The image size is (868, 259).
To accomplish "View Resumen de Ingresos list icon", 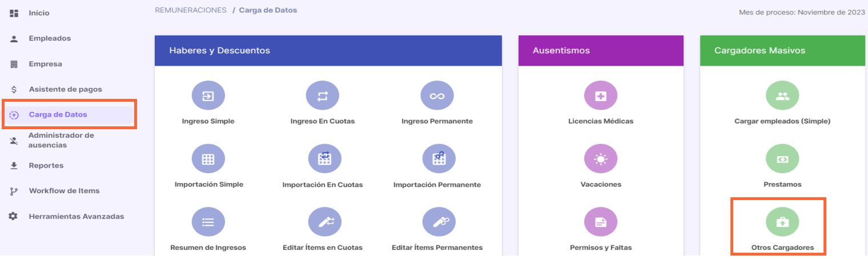I will (x=208, y=223).
